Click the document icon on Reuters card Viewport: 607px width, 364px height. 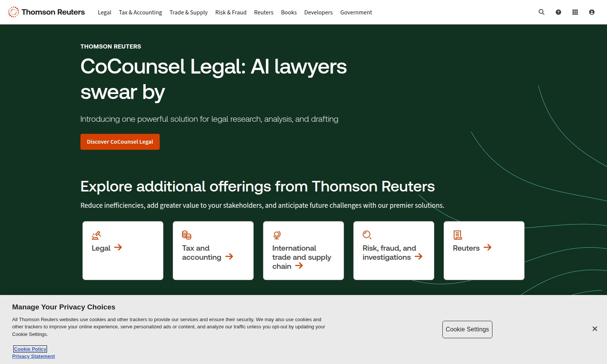[x=458, y=235]
